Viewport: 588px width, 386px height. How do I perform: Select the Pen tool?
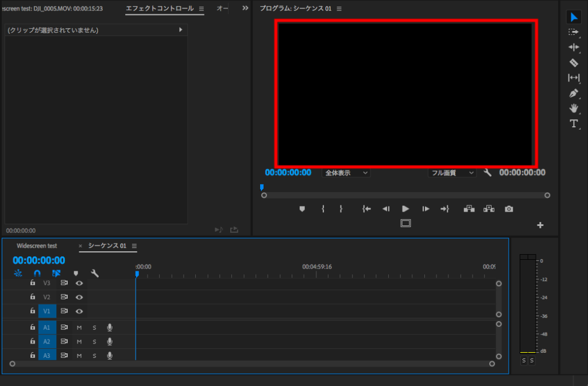pos(573,93)
